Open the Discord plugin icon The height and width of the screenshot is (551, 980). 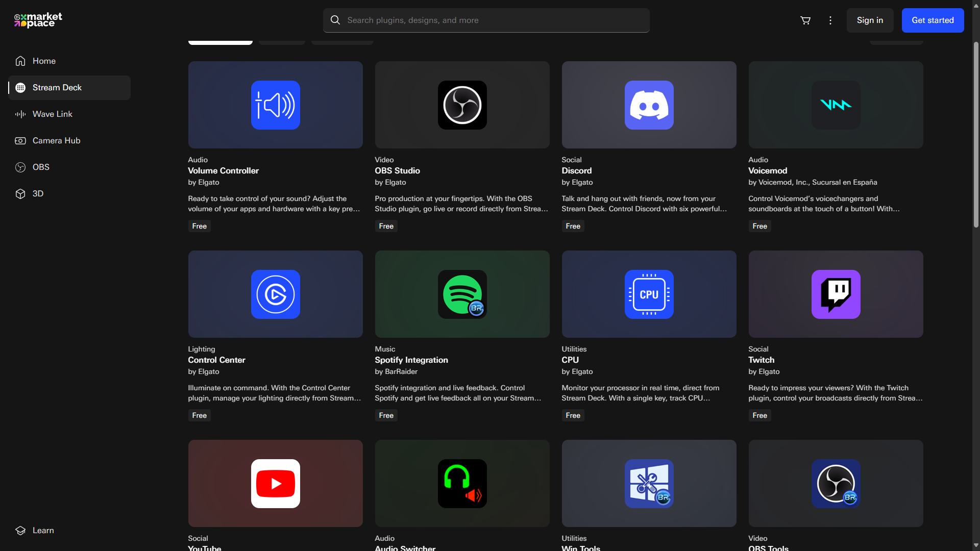pyautogui.click(x=649, y=105)
